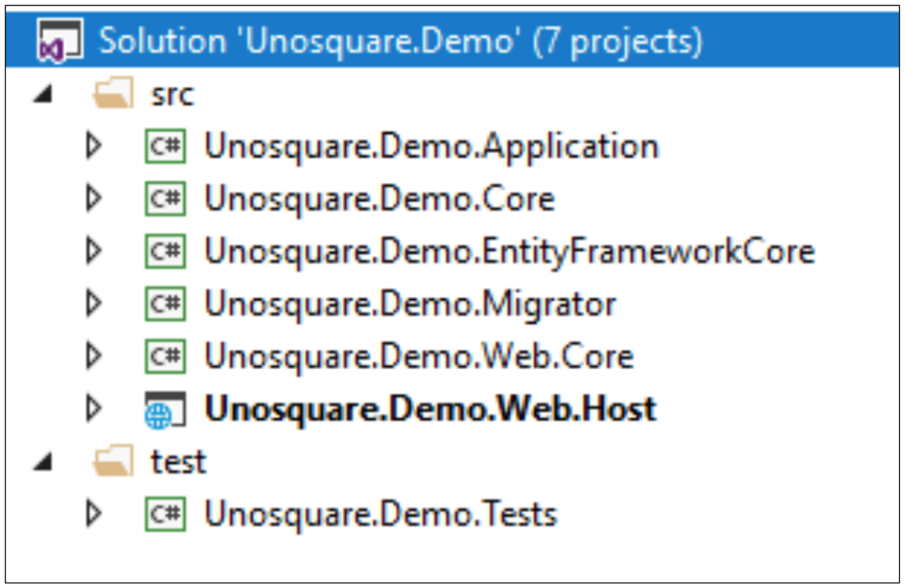Click the src folder icon

113,95
